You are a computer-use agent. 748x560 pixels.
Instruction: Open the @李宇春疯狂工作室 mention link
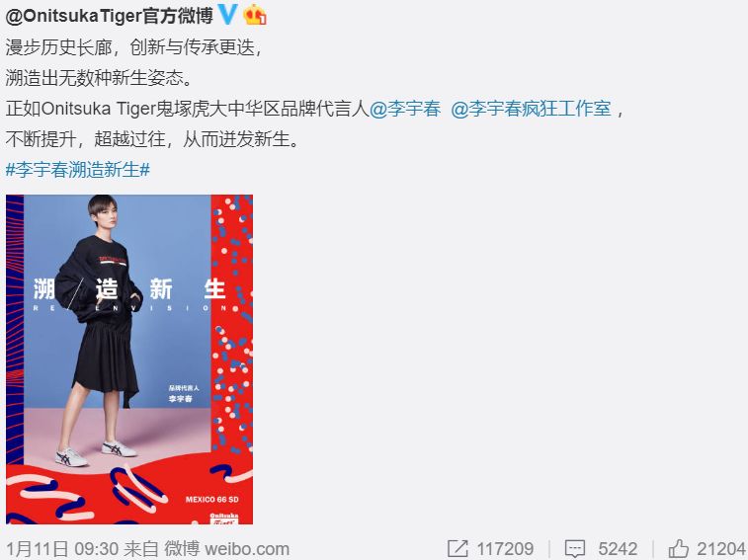[x=531, y=109]
